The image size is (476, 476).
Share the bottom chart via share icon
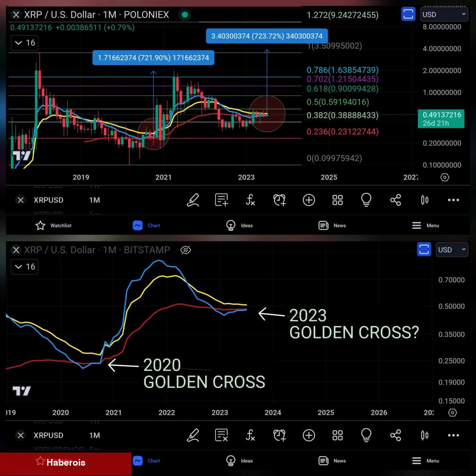click(x=395, y=435)
